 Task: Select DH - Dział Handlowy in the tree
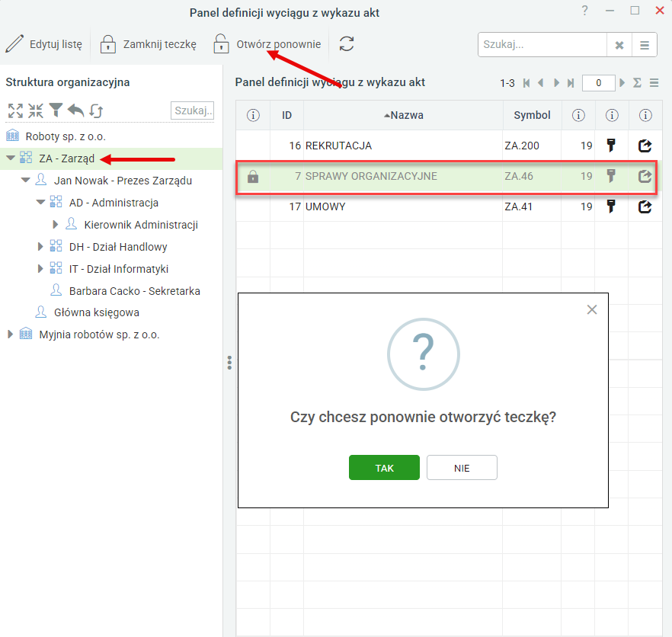tap(118, 247)
